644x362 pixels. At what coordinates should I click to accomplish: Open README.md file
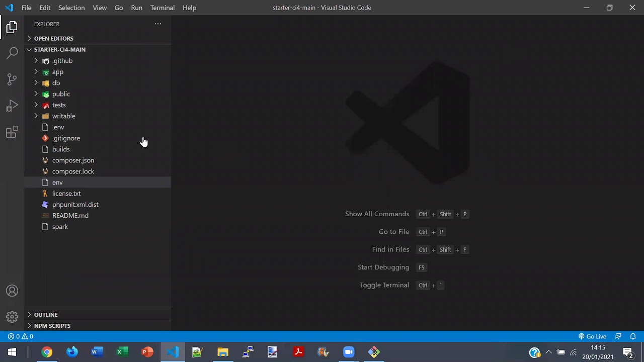click(98, 216)
